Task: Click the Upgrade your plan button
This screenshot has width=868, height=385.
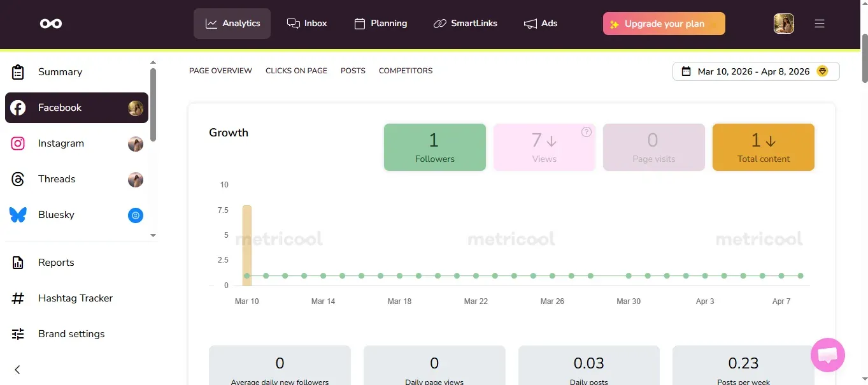Action: click(x=664, y=24)
